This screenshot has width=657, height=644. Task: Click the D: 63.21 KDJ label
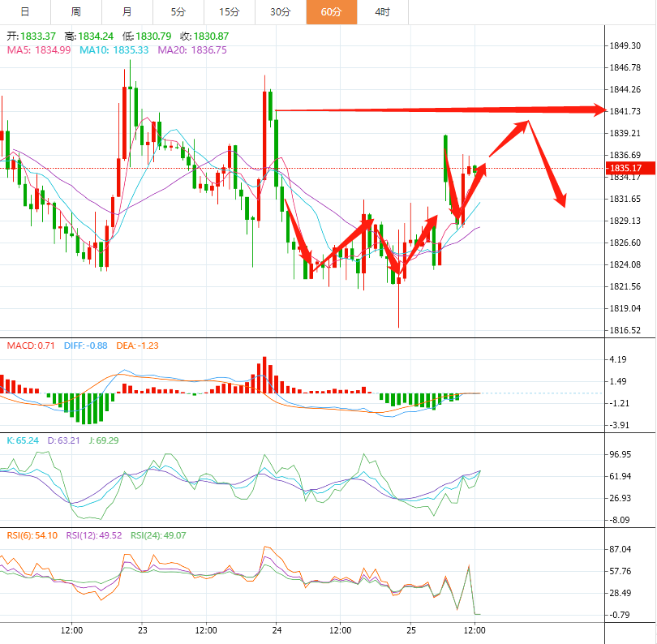pyautogui.click(x=63, y=440)
